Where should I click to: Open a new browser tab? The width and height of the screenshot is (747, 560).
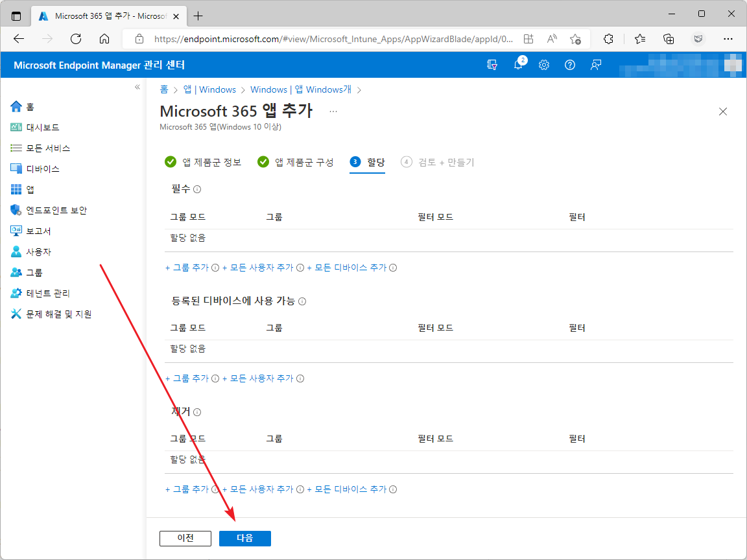(198, 16)
